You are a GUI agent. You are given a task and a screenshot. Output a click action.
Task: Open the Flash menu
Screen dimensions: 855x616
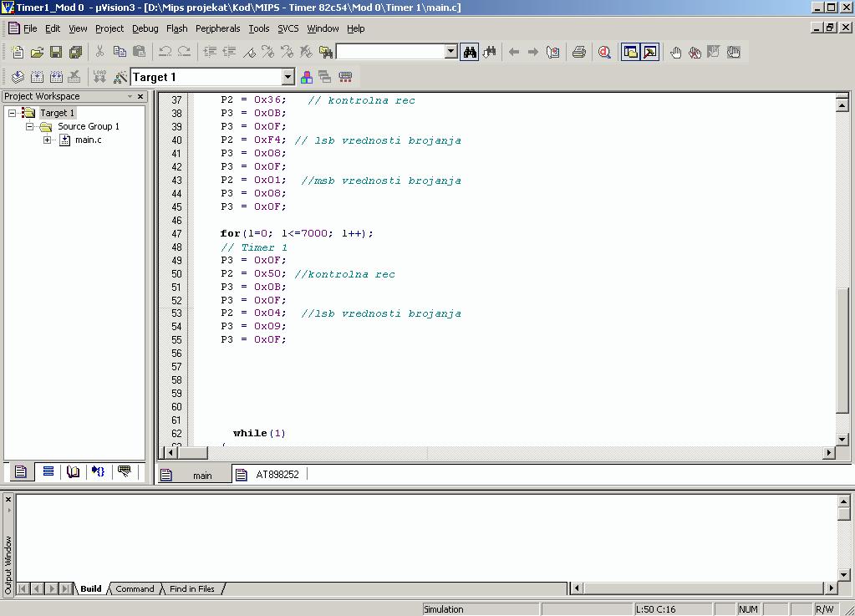coord(176,28)
